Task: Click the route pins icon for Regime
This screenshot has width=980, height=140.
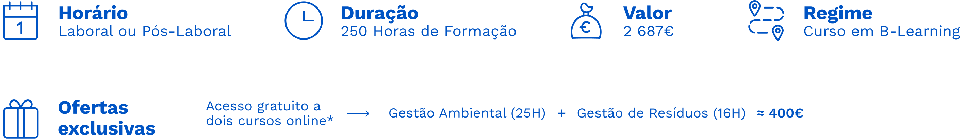Action: [x=766, y=21]
